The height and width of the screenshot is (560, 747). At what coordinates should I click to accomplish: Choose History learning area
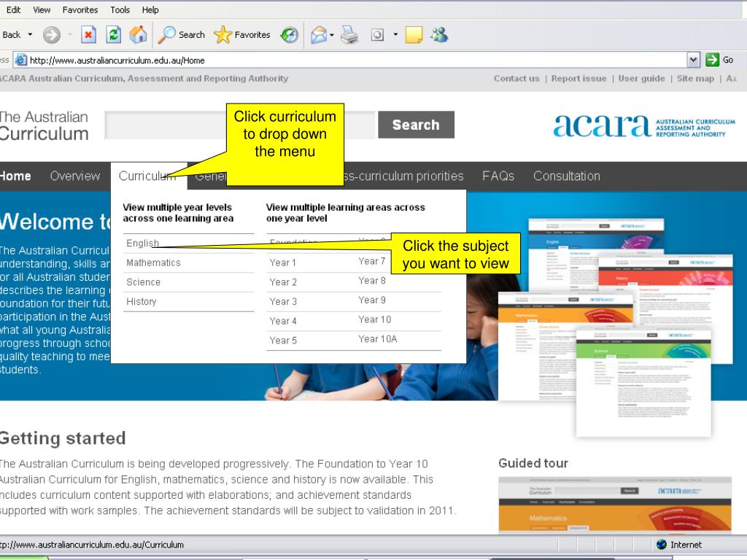coord(142,302)
